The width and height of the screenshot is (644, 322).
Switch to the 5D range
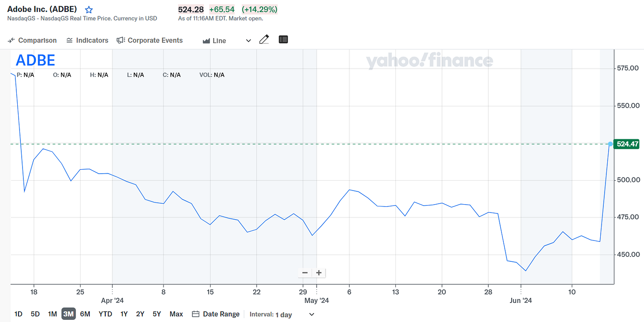coord(35,314)
